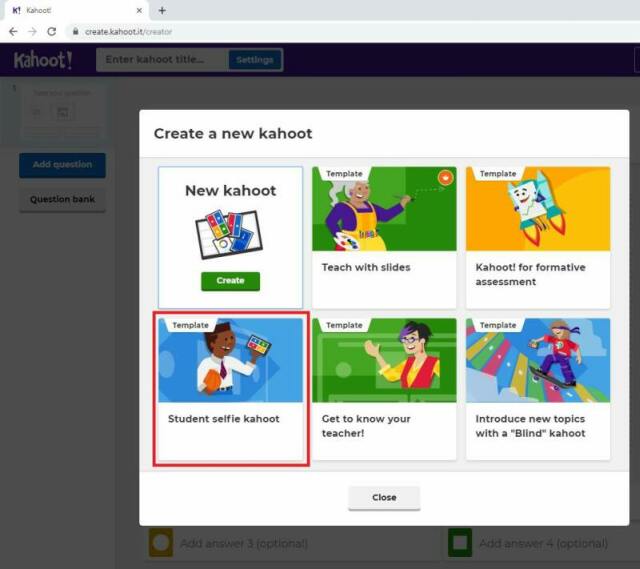Image resolution: width=640 pixels, height=569 pixels.
Task: Close the Create a new kahoot dialog
Action: [384, 497]
